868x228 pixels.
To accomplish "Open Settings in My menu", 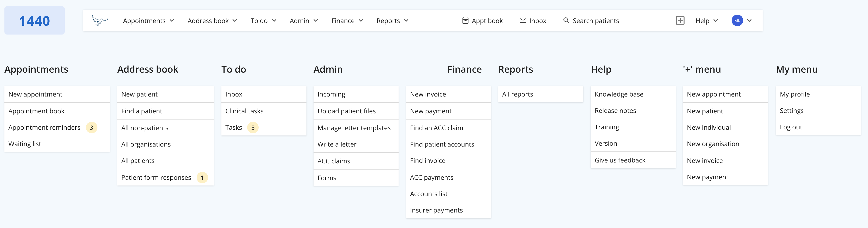I will [818, 110].
